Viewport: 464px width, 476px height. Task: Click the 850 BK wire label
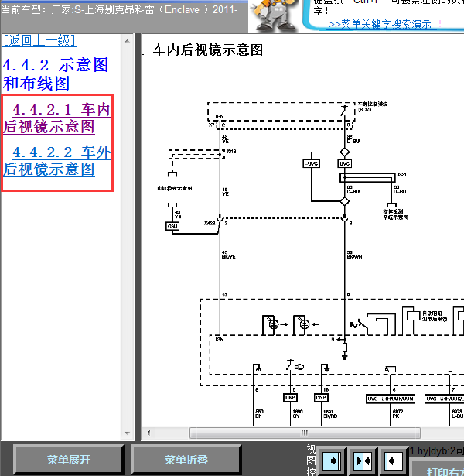[259, 413]
